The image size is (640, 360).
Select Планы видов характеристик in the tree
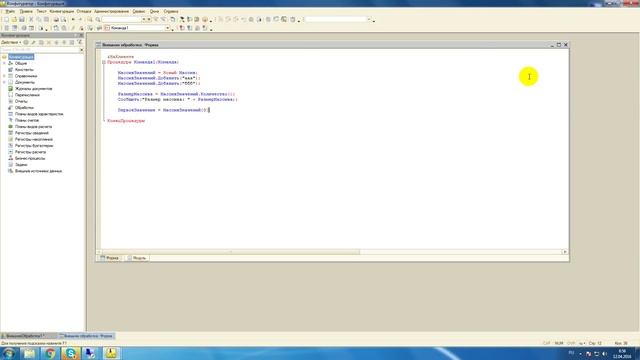[x=39, y=114]
